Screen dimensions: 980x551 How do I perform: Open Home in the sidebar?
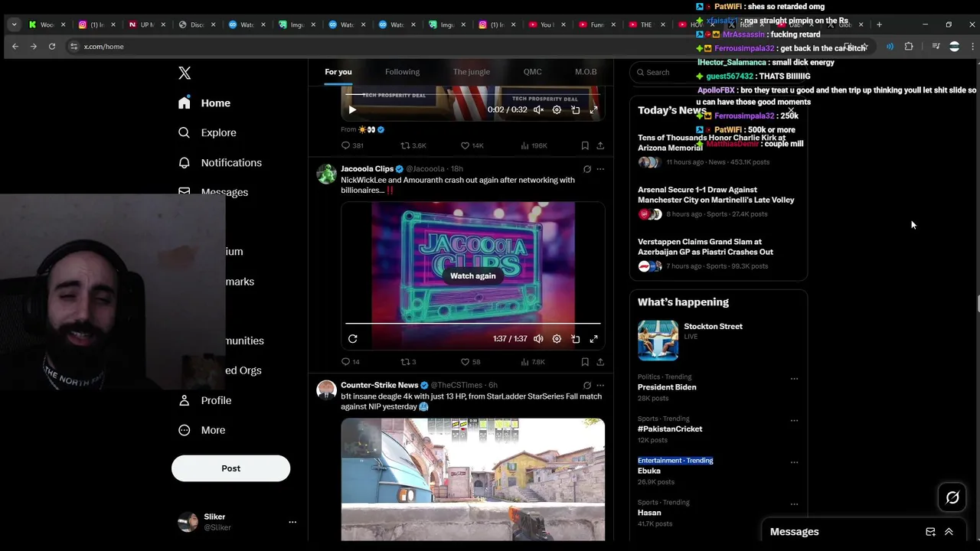pos(204,103)
